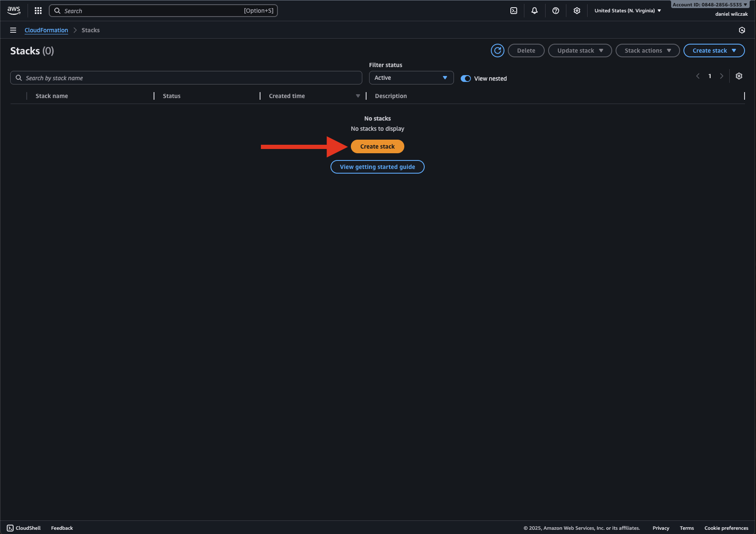Viewport: 756px width, 534px height.
Task: Click the CloudFormation breadcrumb link
Action: coord(46,30)
